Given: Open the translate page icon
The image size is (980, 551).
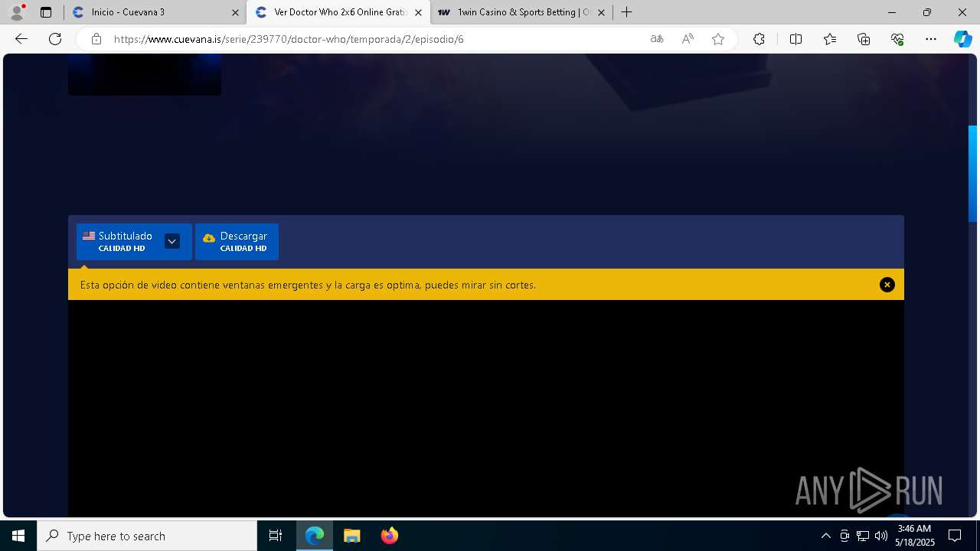Looking at the screenshot, I should click(657, 39).
